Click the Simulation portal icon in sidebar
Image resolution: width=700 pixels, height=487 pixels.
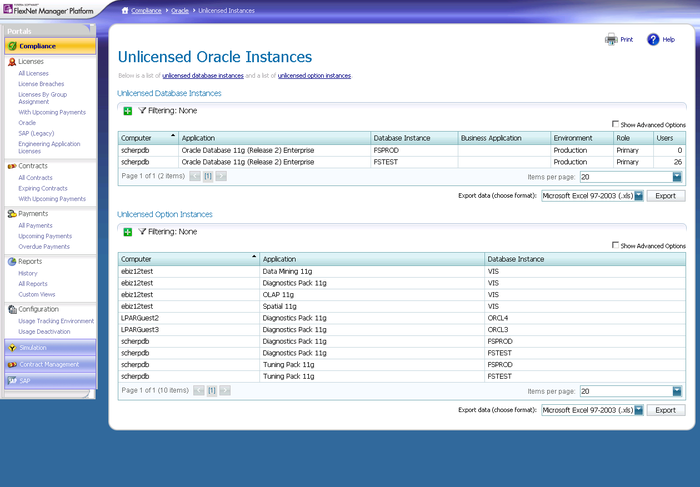tap(12, 348)
